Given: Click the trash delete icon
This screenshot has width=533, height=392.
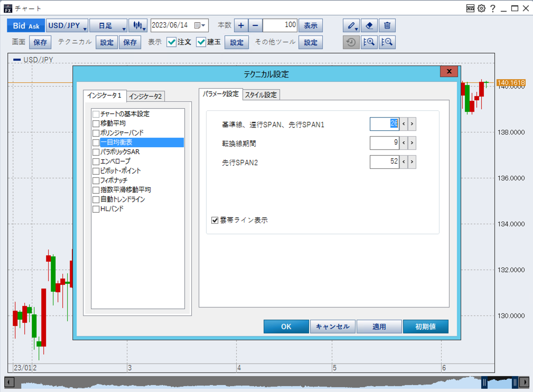Looking at the screenshot, I should (x=387, y=25).
